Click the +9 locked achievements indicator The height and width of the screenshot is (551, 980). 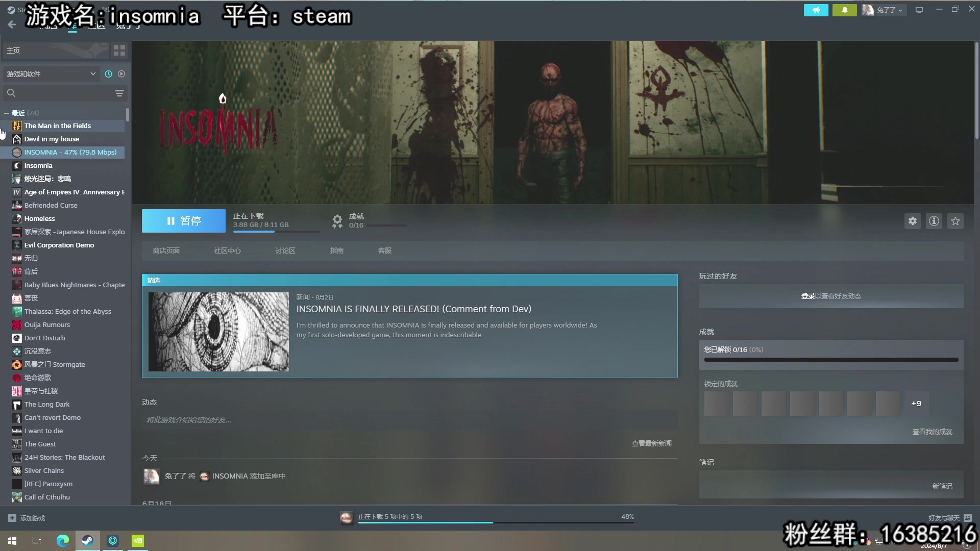(916, 404)
